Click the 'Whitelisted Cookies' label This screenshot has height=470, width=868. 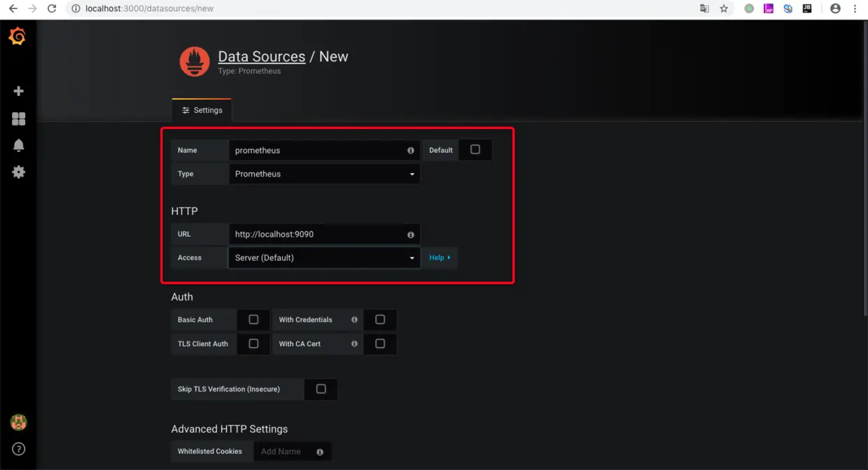click(210, 452)
